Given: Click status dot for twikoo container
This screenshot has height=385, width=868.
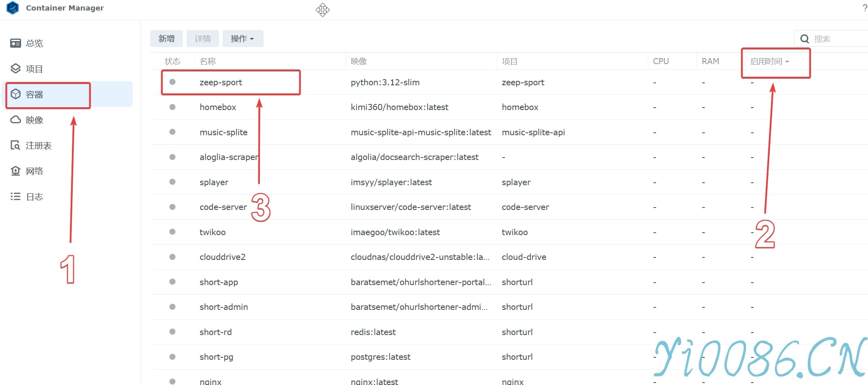Looking at the screenshot, I should (x=172, y=232).
